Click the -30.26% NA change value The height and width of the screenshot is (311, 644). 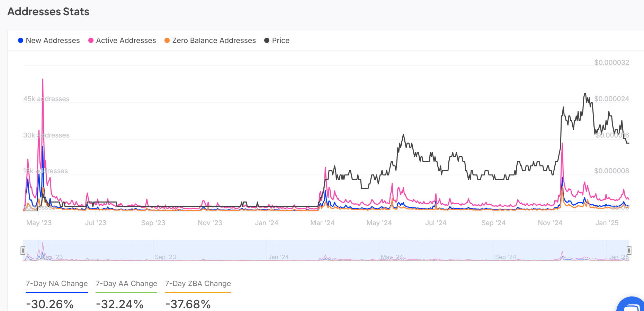coord(50,304)
